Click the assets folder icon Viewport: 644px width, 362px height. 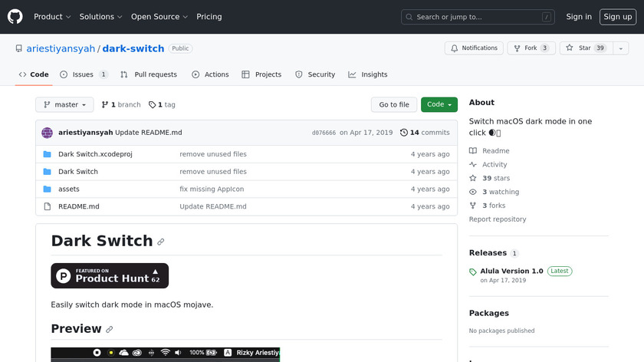coord(48,189)
